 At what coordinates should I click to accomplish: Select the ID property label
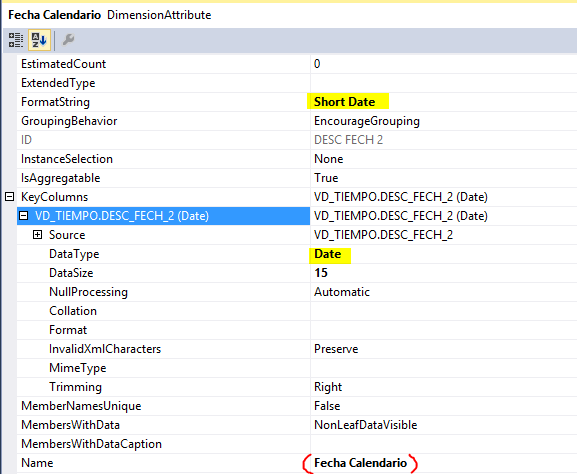tap(26, 140)
